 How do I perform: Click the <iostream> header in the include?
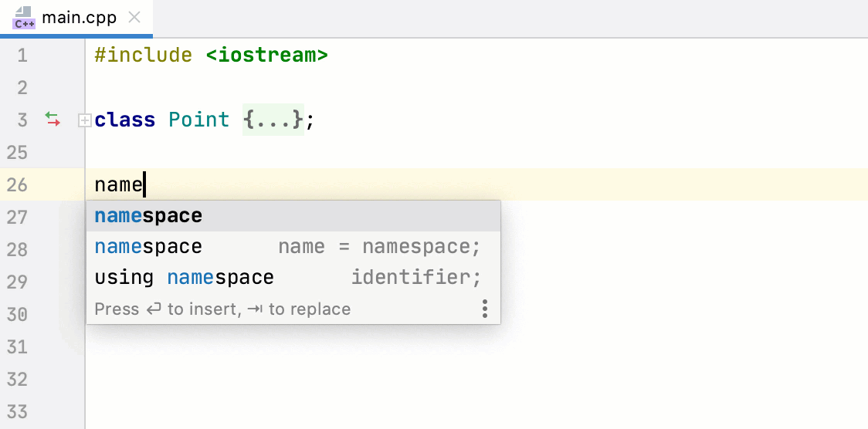pyautogui.click(x=267, y=56)
